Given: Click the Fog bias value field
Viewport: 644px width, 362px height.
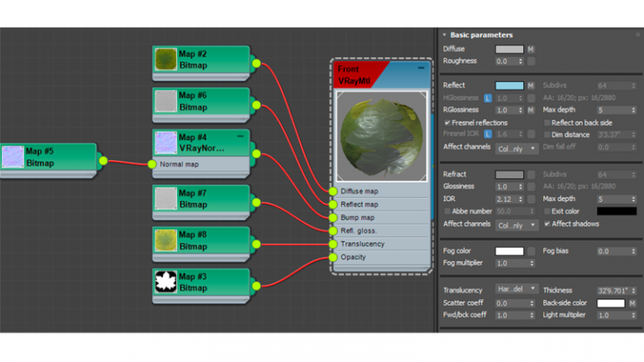Looking at the screenshot, I should point(614,251).
